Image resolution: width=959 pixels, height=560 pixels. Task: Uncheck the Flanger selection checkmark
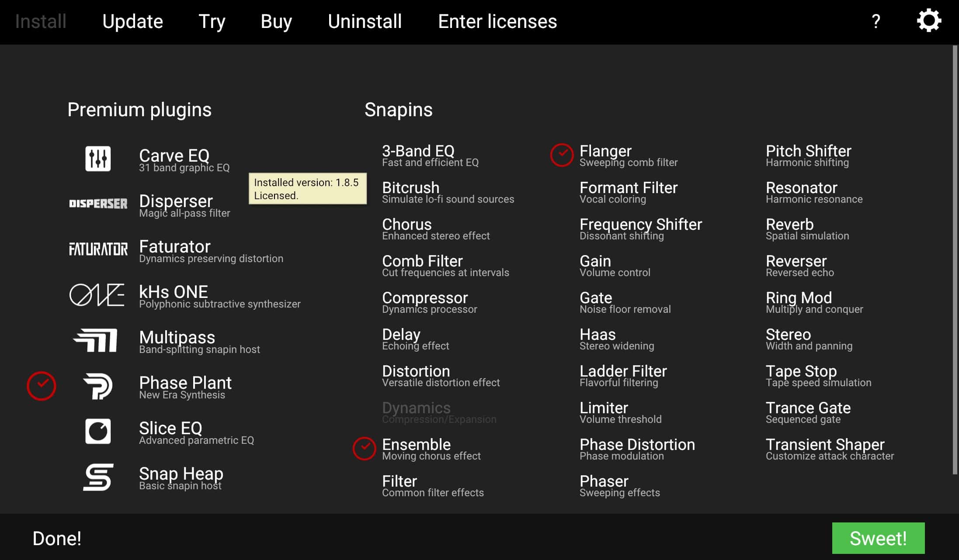click(562, 155)
